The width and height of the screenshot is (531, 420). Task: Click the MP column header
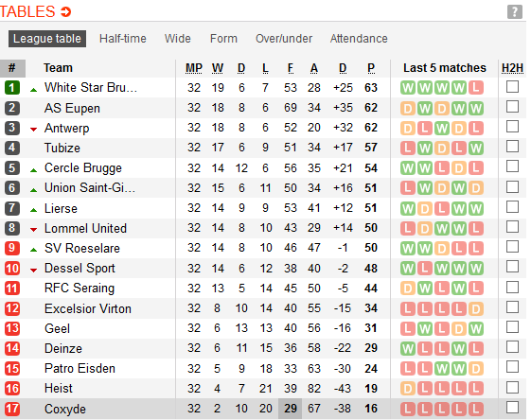[194, 68]
